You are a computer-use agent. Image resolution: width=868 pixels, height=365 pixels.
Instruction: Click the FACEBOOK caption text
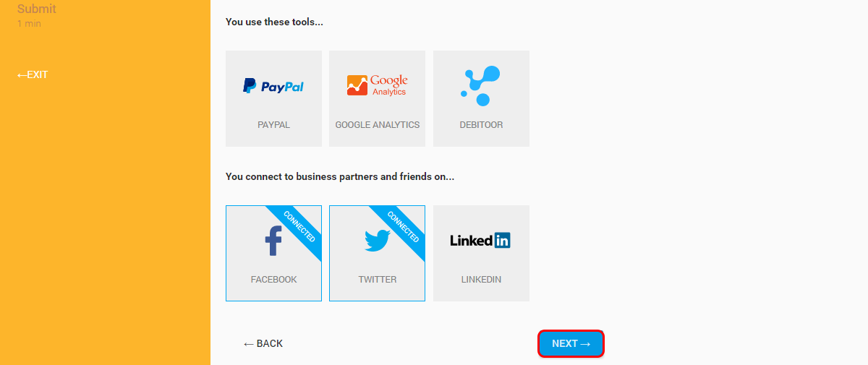click(x=273, y=280)
